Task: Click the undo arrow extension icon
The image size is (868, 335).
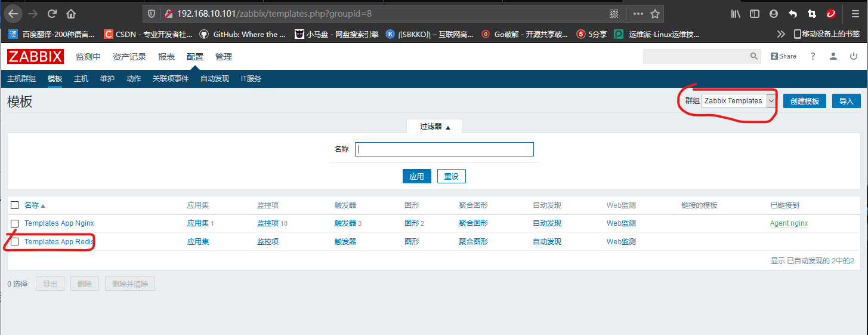Action: tap(793, 13)
